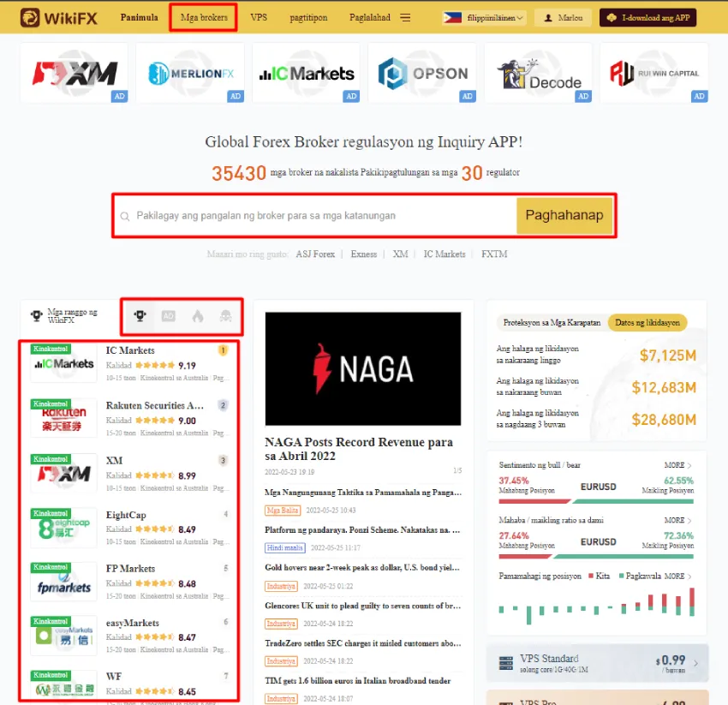Click the NAGA news banner image

363,368
